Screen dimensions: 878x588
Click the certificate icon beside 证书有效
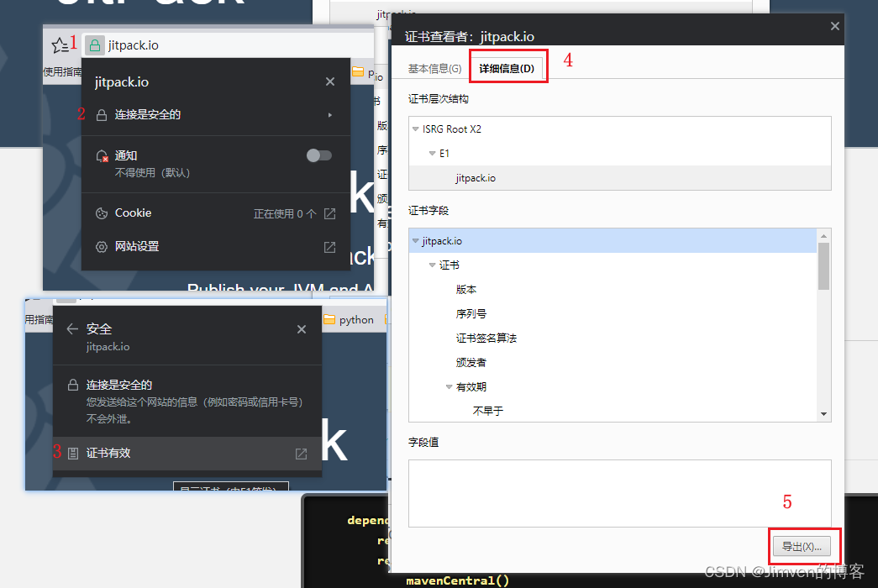(x=73, y=453)
